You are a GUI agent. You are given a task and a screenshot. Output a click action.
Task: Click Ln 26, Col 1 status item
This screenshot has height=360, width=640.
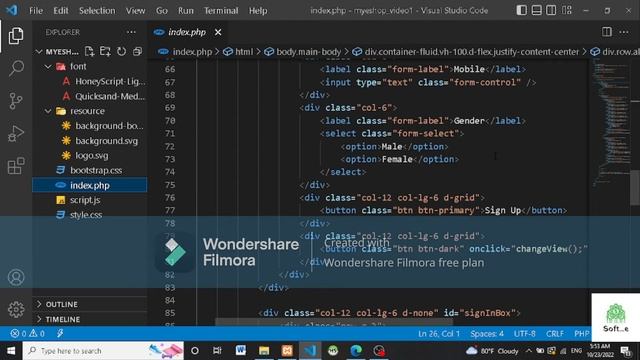(439, 333)
